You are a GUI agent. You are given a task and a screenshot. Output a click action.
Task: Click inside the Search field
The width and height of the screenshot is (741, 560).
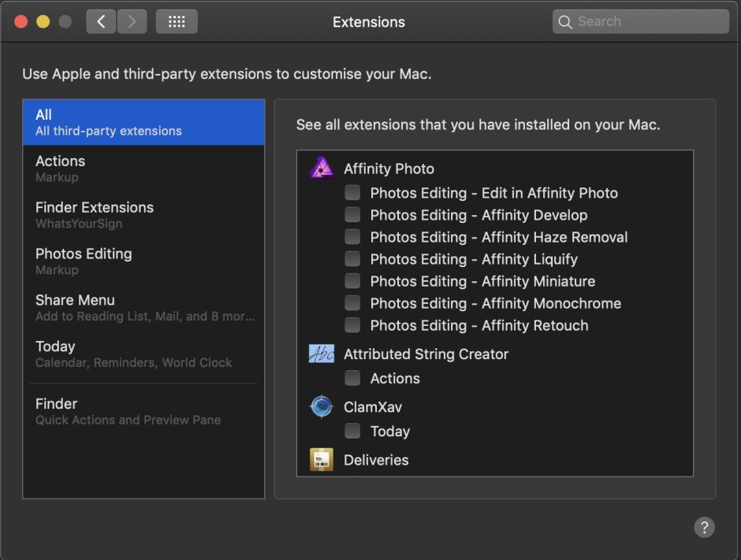639,21
